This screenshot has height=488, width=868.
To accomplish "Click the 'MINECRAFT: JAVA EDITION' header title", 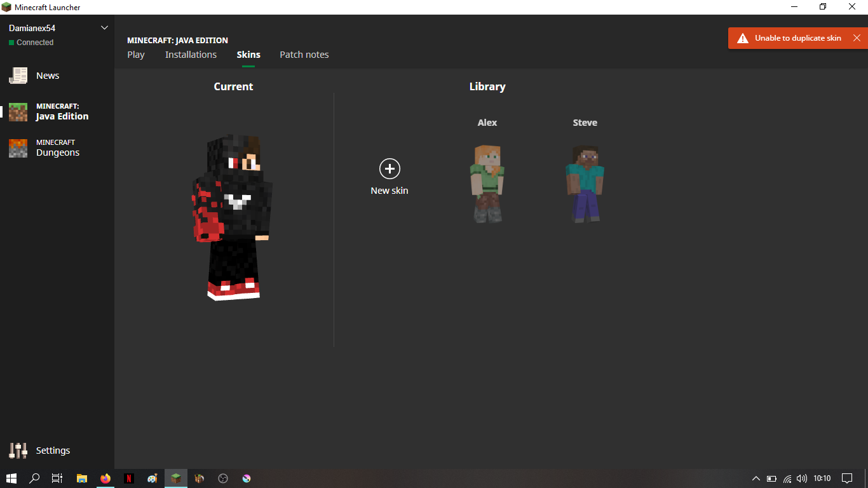I will coord(177,41).
